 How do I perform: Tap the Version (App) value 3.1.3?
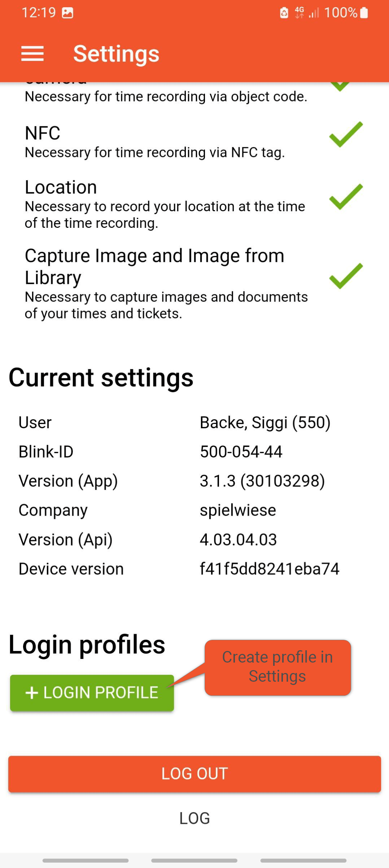262,481
